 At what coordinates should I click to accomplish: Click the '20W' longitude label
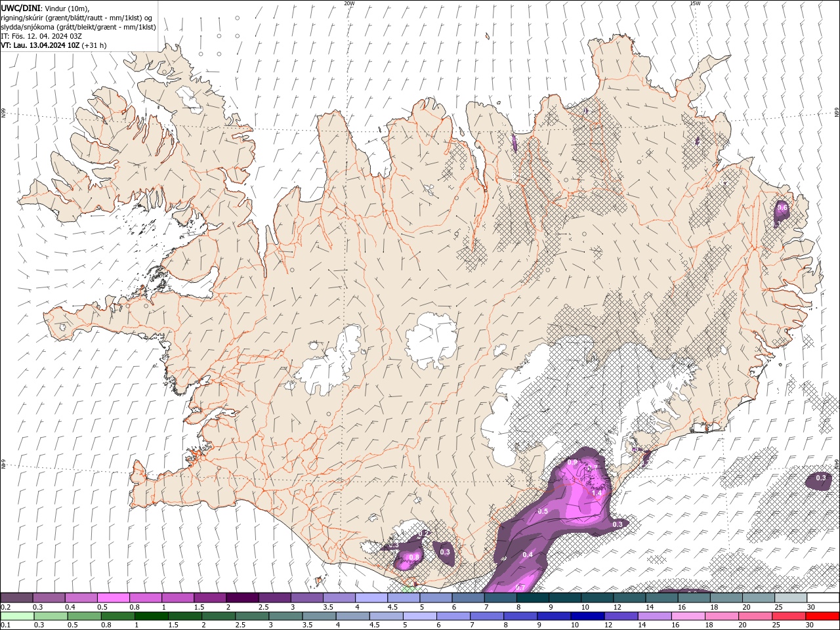tap(349, 3)
